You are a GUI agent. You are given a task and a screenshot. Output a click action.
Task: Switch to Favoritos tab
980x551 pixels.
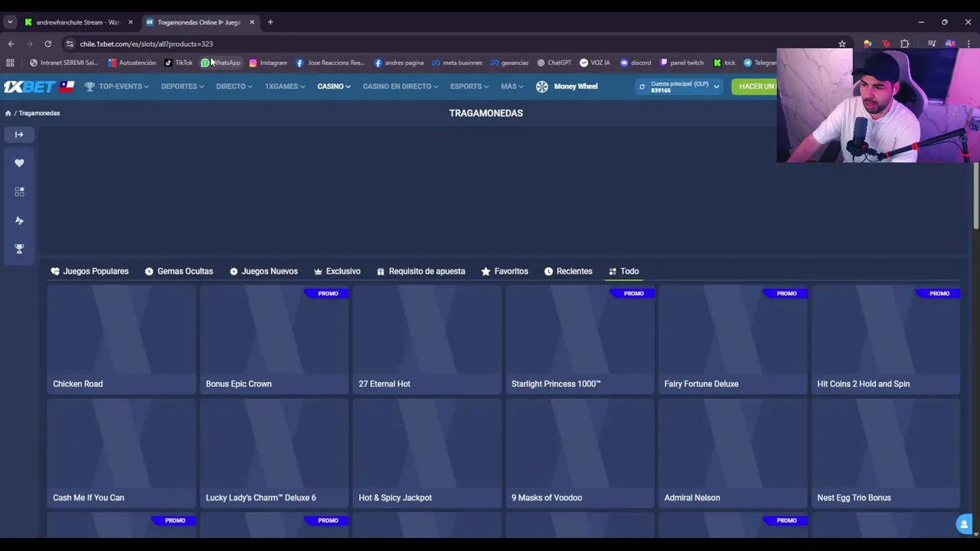click(505, 271)
